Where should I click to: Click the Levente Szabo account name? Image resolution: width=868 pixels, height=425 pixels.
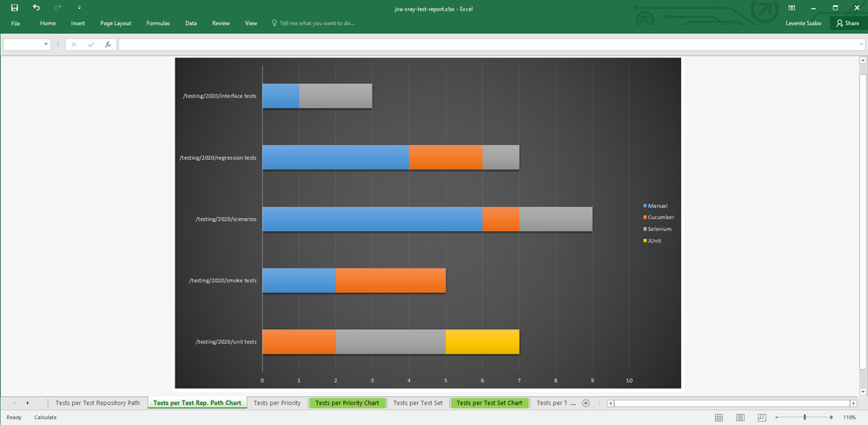tap(803, 23)
